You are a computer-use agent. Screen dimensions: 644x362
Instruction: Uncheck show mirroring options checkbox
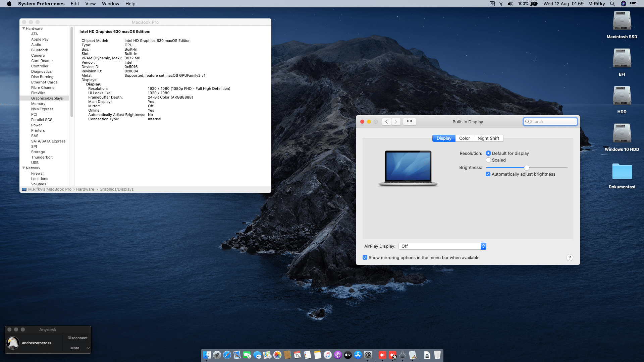coord(365,258)
